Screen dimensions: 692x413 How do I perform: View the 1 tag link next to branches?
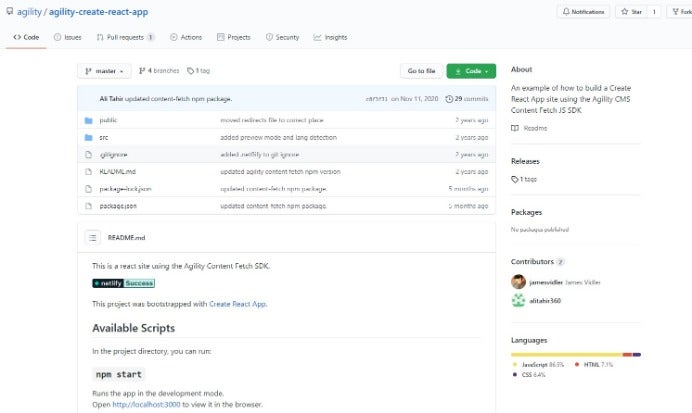coord(198,71)
